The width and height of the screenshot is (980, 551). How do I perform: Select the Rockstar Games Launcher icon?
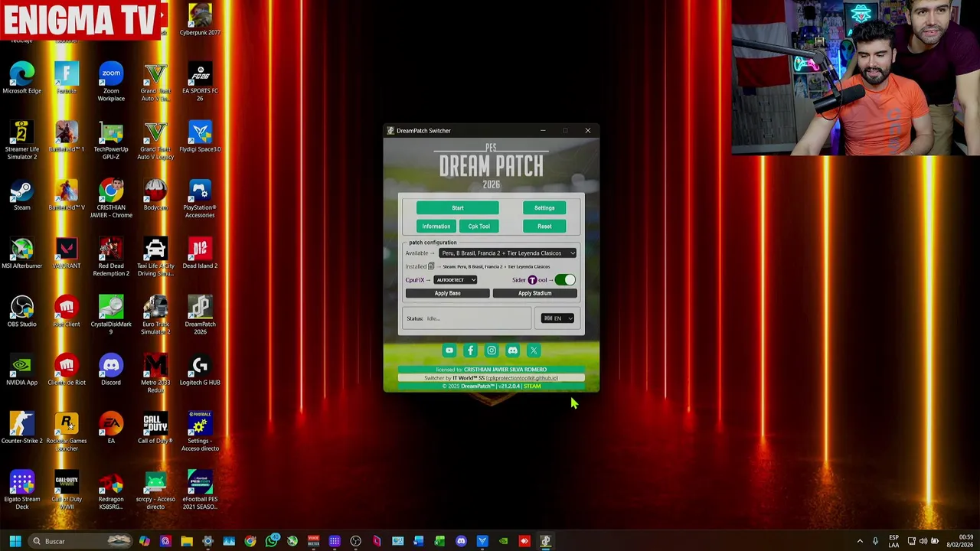click(67, 431)
